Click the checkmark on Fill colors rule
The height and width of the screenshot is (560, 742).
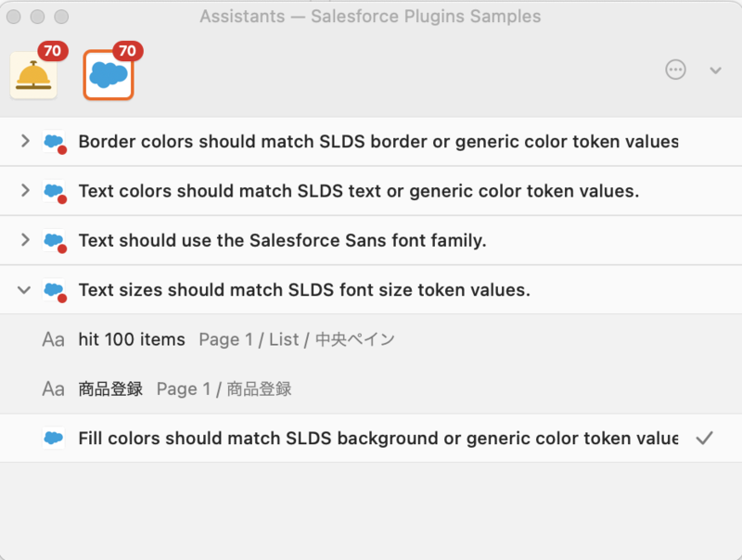click(704, 438)
